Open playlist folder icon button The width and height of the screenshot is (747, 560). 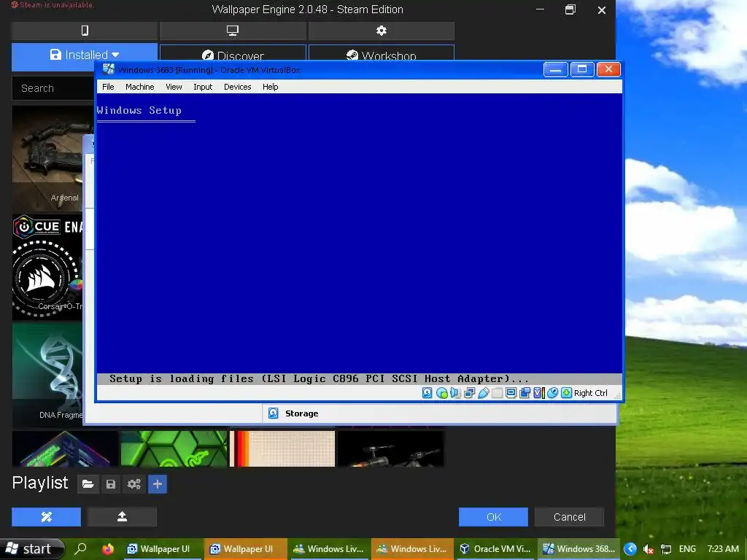point(88,484)
